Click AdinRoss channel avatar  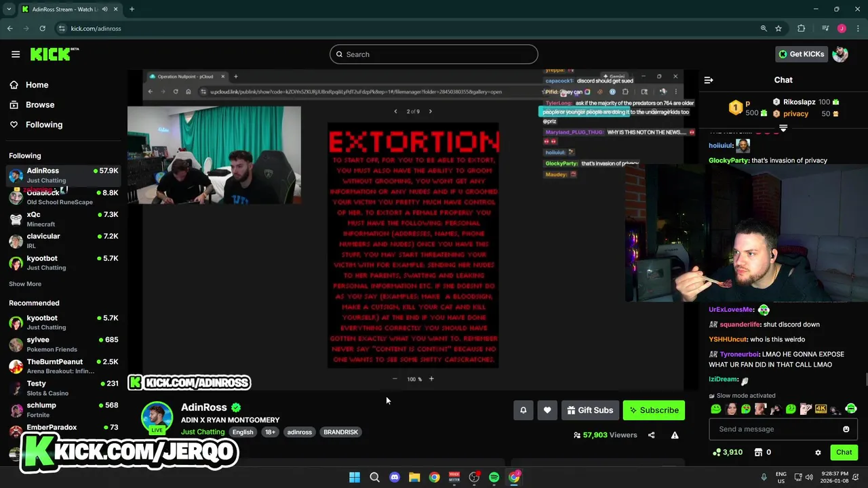[x=157, y=417]
